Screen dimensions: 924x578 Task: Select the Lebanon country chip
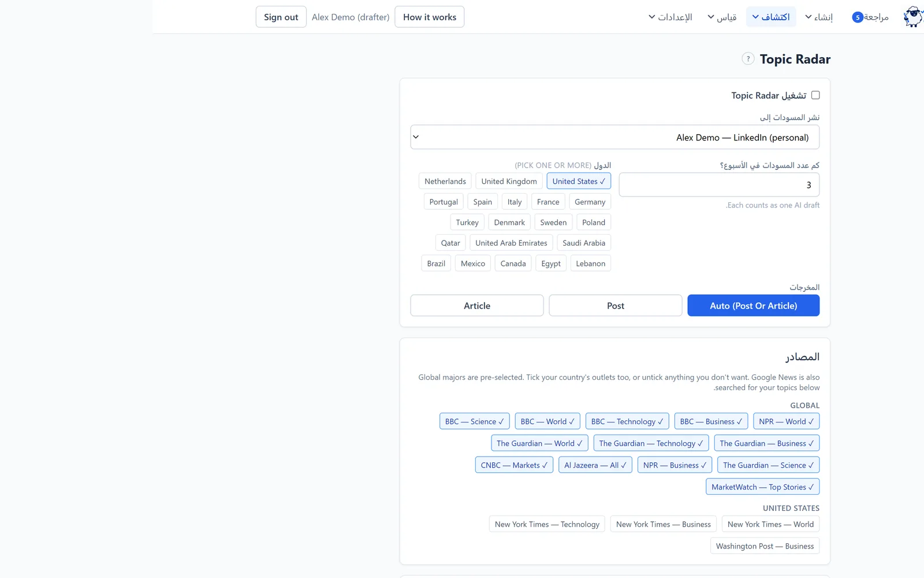coord(591,264)
